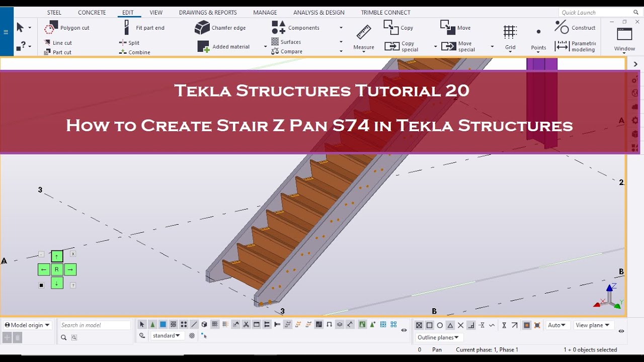Expand the Added material dropdown arrow
The height and width of the screenshot is (362, 644).
[x=266, y=47]
